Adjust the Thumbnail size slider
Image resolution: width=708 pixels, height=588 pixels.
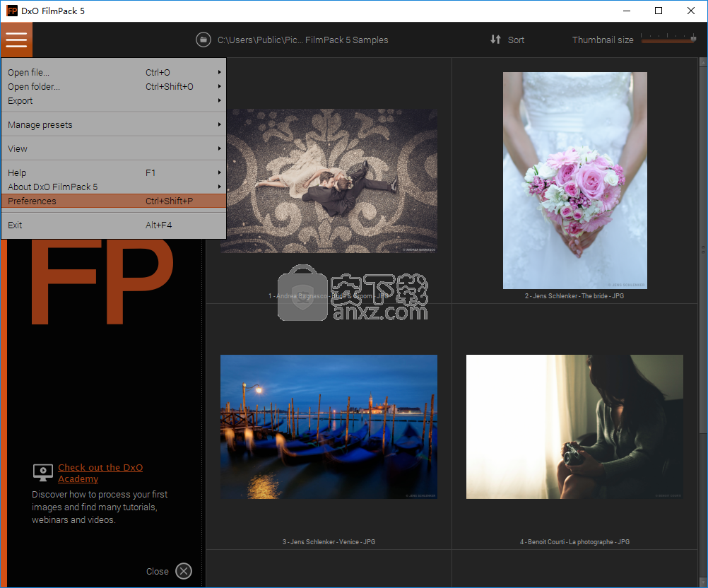point(668,40)
